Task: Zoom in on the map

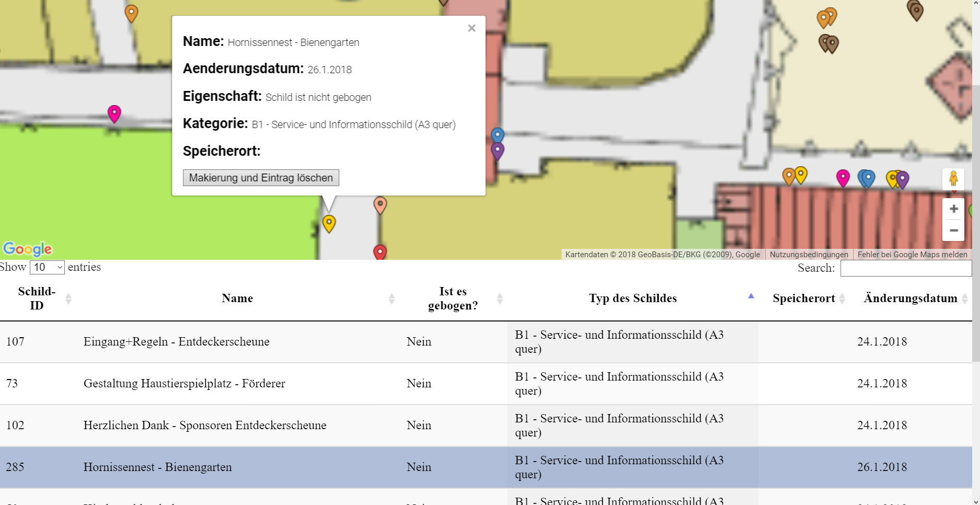Action: [x=953, y=209]
